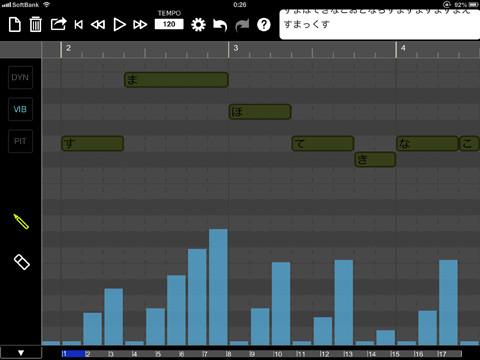Switch to PIT parameter mode
480x360 pixels.
[20, 141]
